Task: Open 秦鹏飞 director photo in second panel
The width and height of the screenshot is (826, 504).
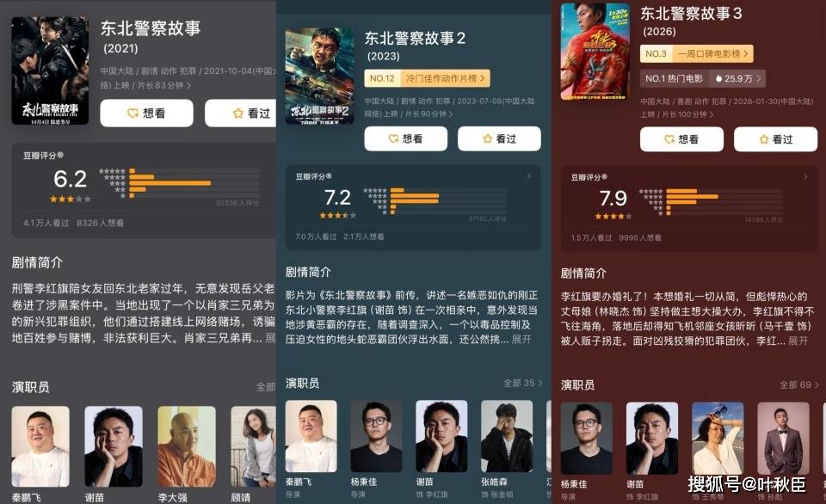Action: [x=311, y=436]
